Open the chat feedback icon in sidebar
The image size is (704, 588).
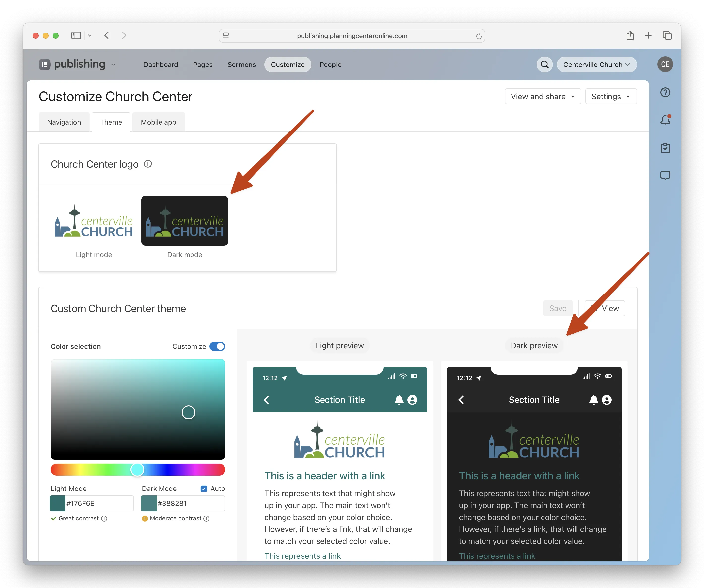pyautogui.click(x=665, y=175)
